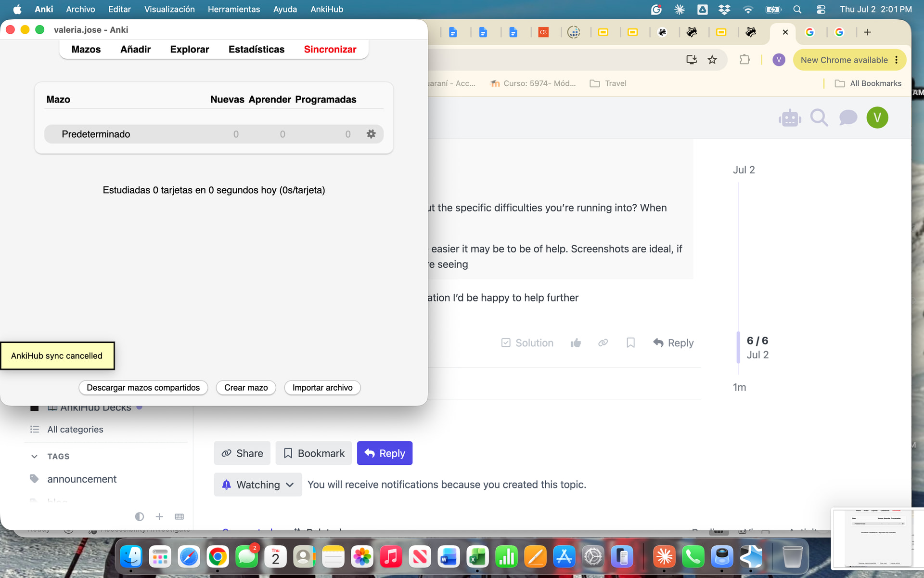Select the Predeterminado deck
Screen dimensions: 924x578
[96, 134]
